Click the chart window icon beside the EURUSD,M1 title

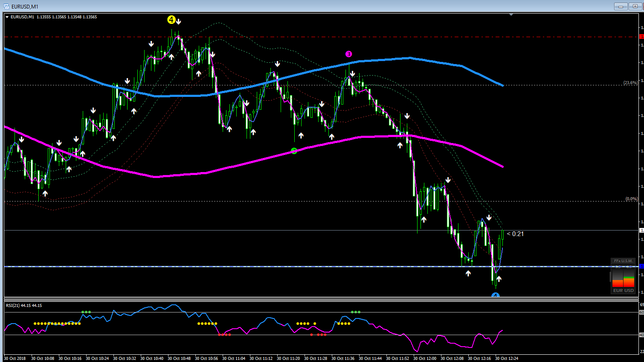(x=6, y=6)
